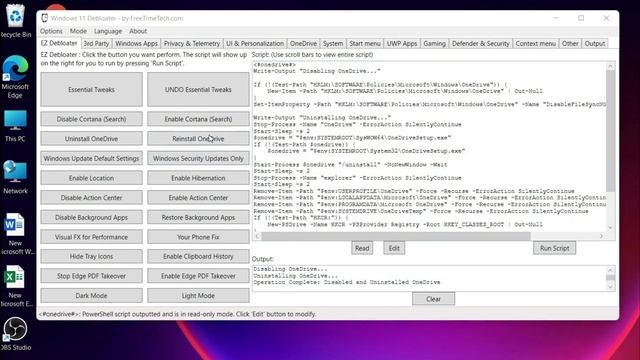Click the Debloater window title bar icon
This screenshot has width=640, height=360.
pos(44,18)
